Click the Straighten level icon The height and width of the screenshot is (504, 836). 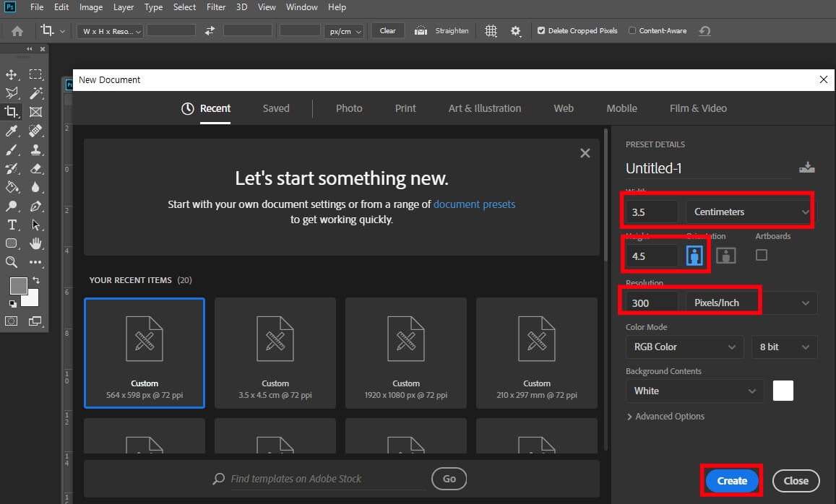[x=421, y=31]
